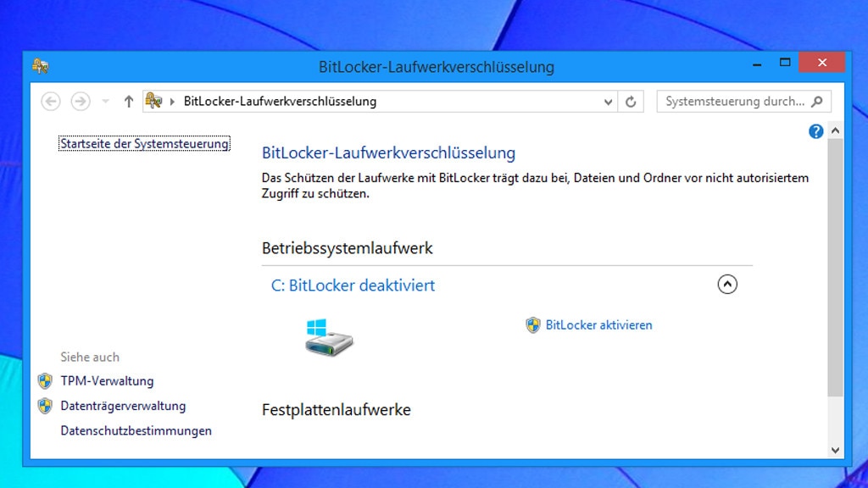Click the shield icon next to TPM-Verwaltung
Viewport: 868px width, 488px height.
pyautogui.click(x=45, y=380)
